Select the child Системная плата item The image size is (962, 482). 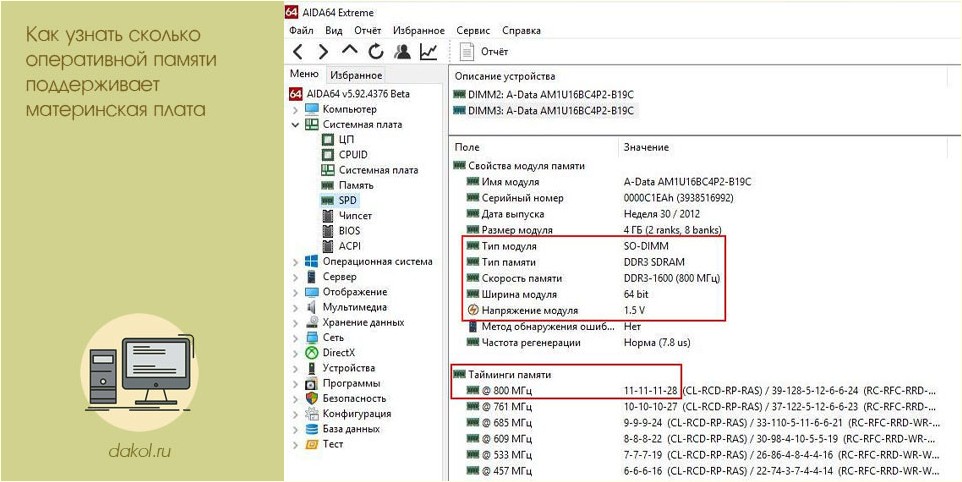point(370,170)
